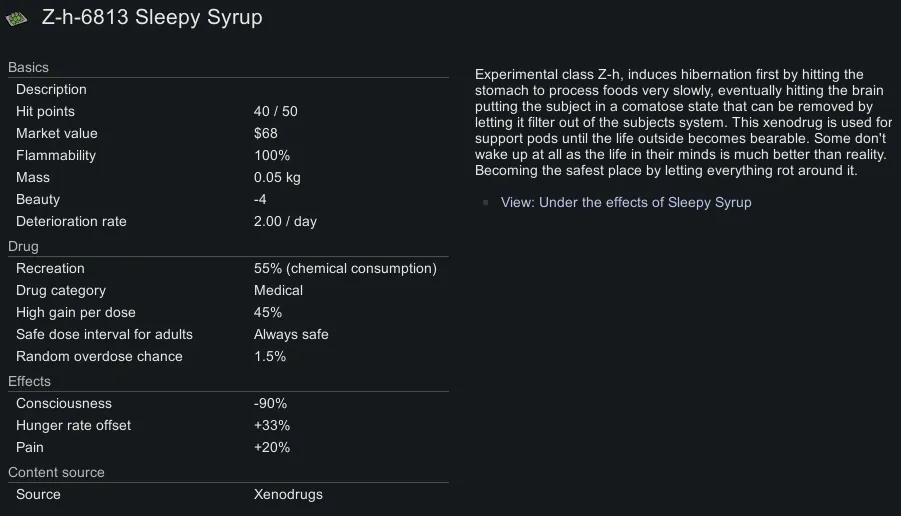Select the Description stat row
Viewport: 901px width, 516px height.
[x=228, y=90]
